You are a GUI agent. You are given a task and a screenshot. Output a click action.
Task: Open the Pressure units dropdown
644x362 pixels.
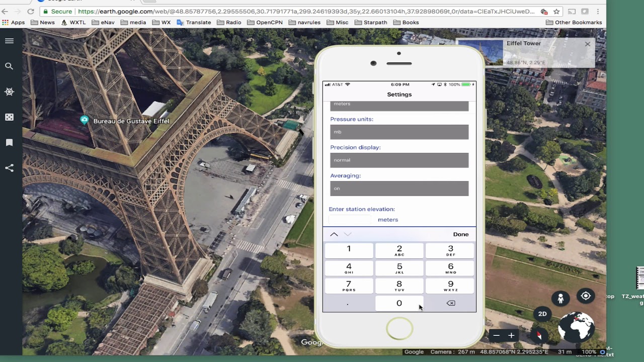(399, 132)
